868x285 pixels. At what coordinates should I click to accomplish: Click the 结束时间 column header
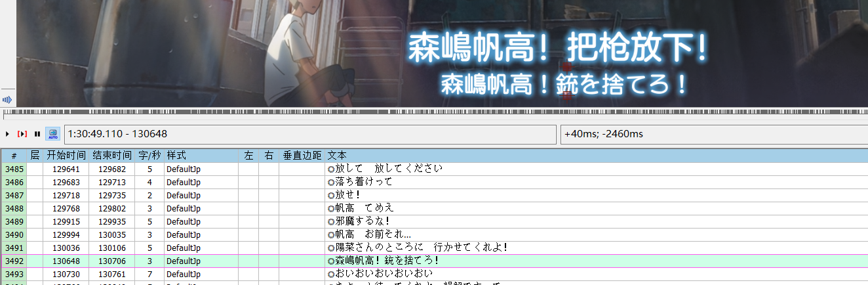112,156
